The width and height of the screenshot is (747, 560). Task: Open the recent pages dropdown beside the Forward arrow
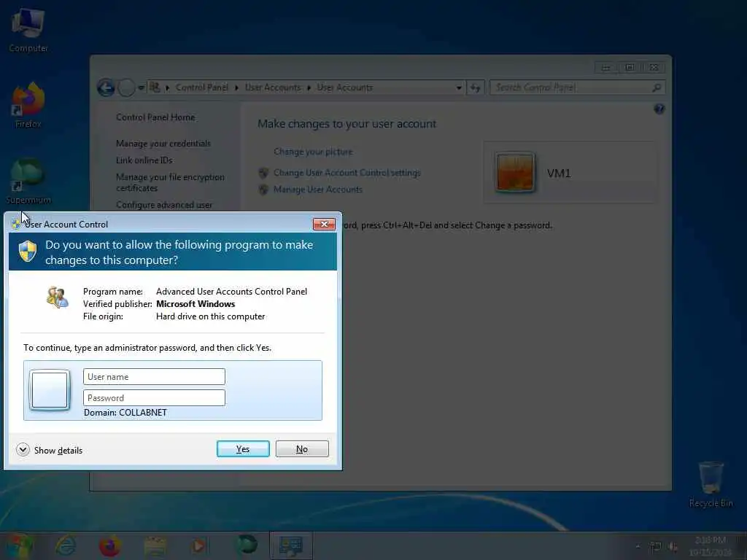[141, 87]
